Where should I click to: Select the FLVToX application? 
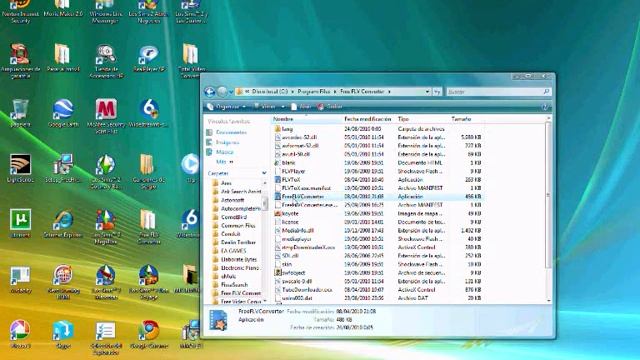[x=291, y=180]
